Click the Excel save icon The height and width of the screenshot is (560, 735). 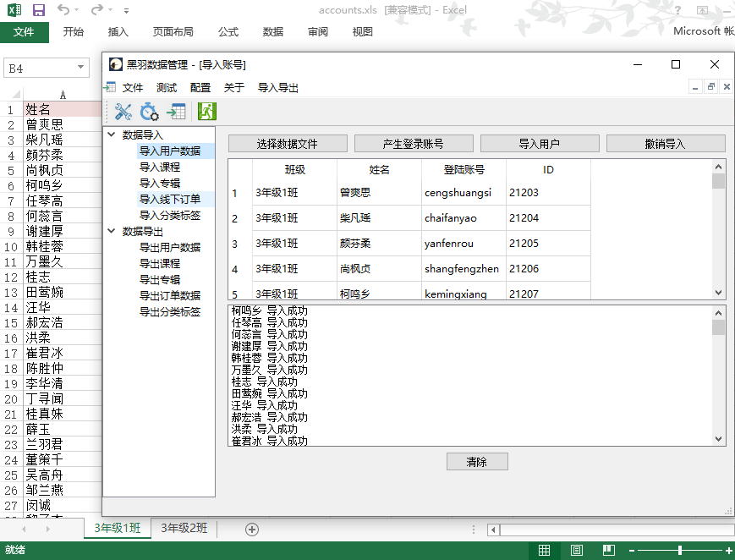point(38,10)
